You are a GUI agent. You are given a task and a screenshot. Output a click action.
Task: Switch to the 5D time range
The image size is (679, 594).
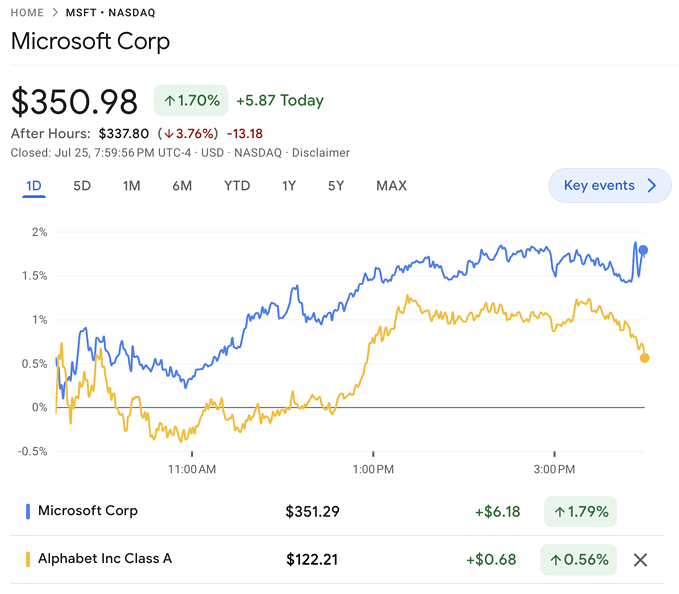click(82, 186)
